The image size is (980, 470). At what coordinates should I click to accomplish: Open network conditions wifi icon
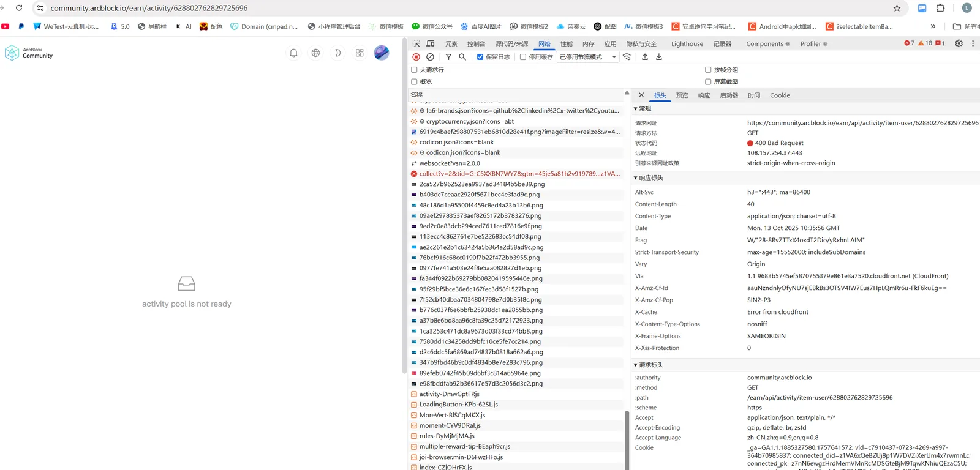[x=627, y=57]
